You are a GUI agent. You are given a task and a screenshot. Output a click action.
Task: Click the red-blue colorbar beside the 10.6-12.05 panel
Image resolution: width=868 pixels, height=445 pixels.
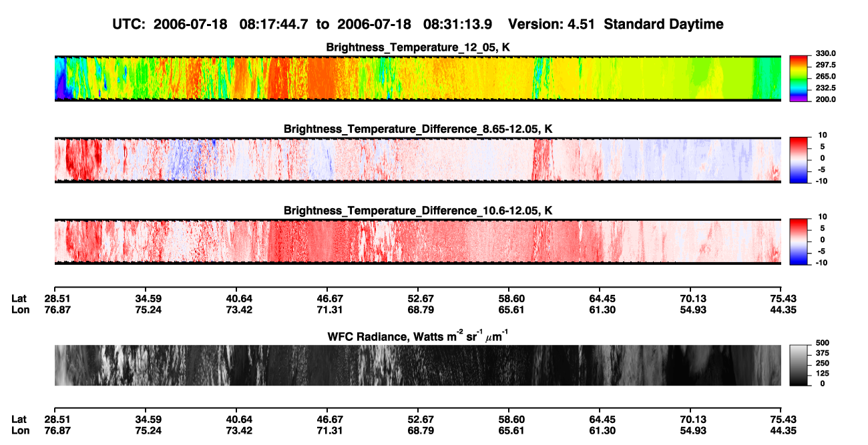coord(799,242)
